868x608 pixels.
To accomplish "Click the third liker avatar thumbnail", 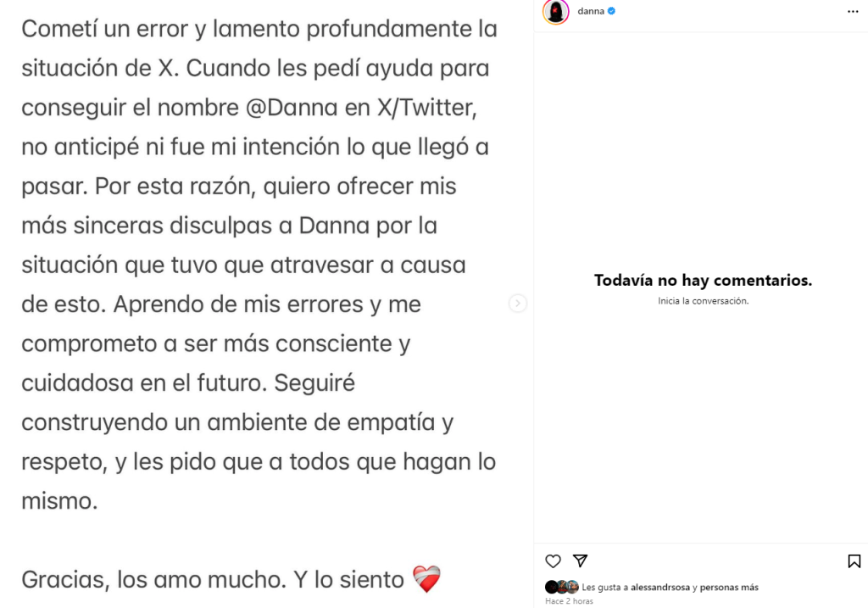I will [x=573, y=587].
